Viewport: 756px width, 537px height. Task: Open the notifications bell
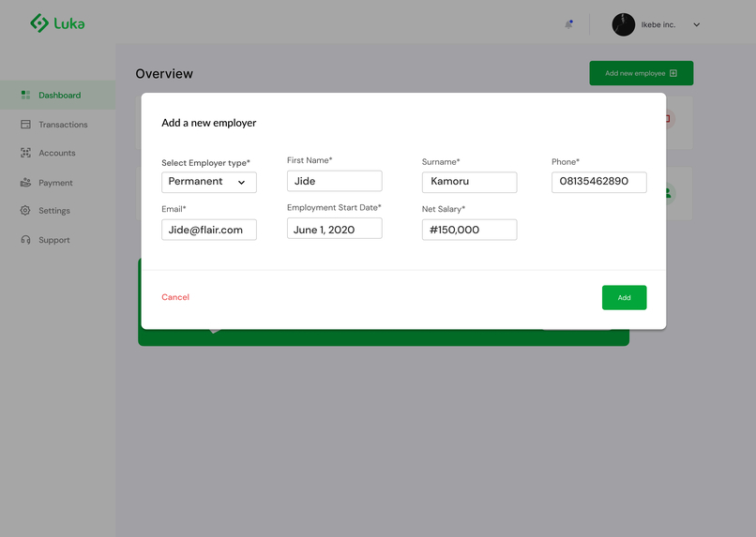click(569, 24)
